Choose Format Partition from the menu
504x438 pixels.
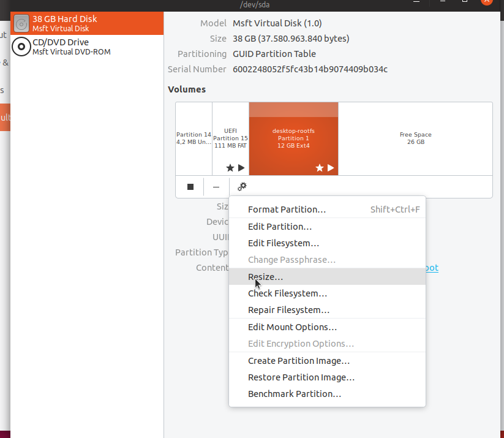327,210
